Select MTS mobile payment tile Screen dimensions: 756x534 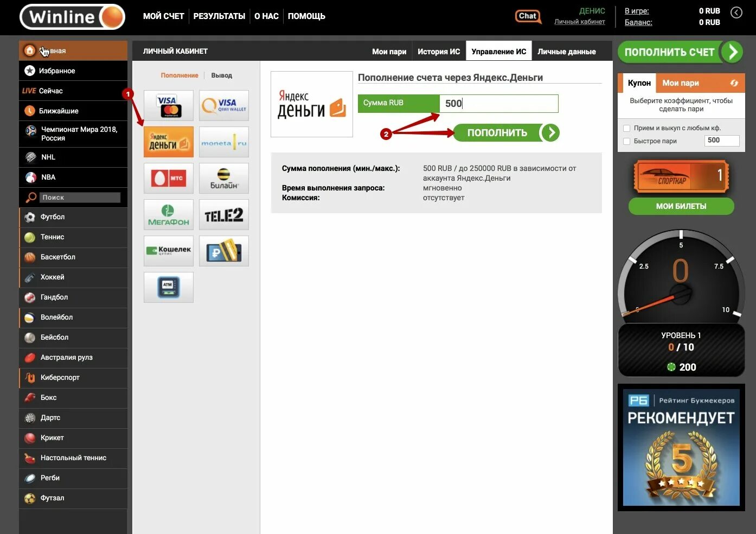coord(169,178)
